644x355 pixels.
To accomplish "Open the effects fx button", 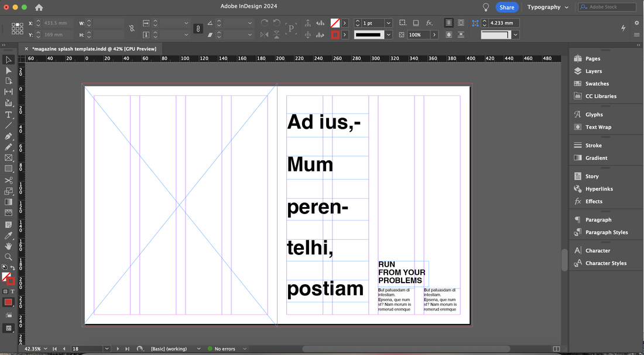I will (429, 23).
